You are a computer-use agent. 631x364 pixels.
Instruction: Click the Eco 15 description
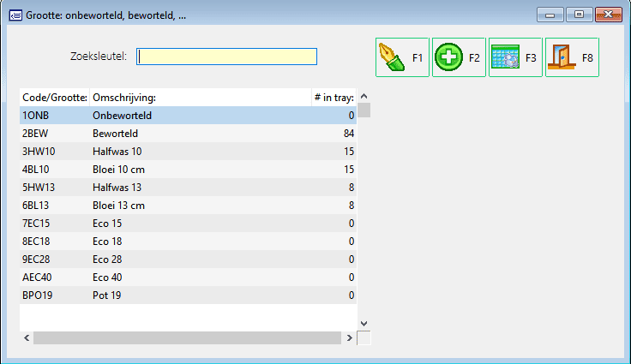[x=107, y=224]
